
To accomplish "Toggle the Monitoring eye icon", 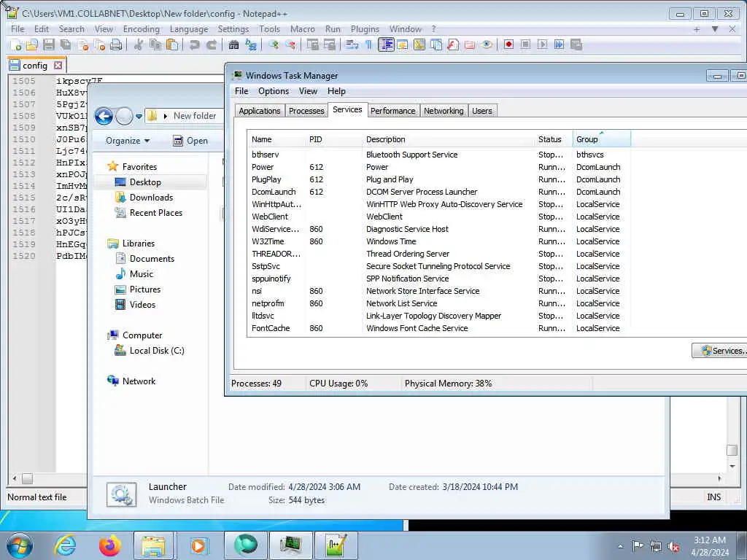I will (x=487, y=44).
